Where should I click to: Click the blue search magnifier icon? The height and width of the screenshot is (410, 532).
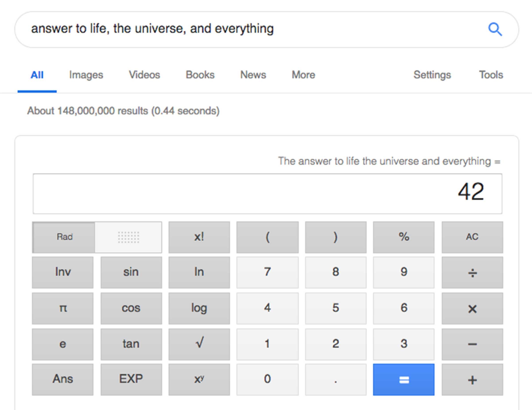click(495, 29)
